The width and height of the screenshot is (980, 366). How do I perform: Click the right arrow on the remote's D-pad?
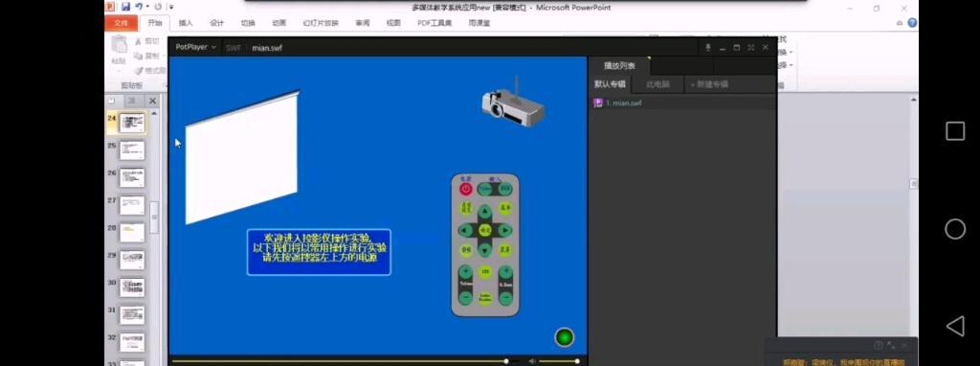[505, 230]
